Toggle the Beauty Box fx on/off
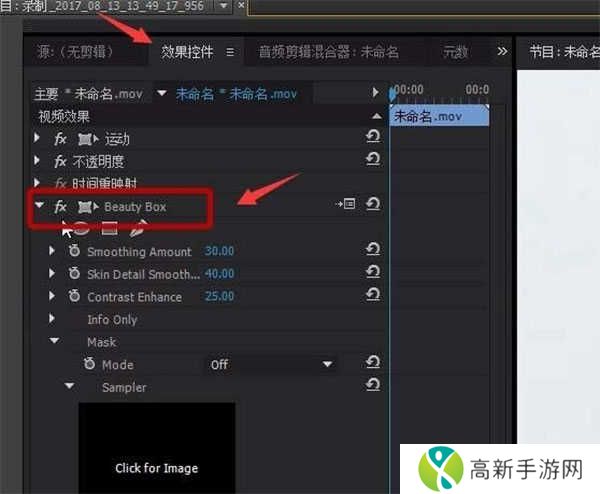Image resolution: width=600 pixels, height=494 pixels. tap(60, 206)
